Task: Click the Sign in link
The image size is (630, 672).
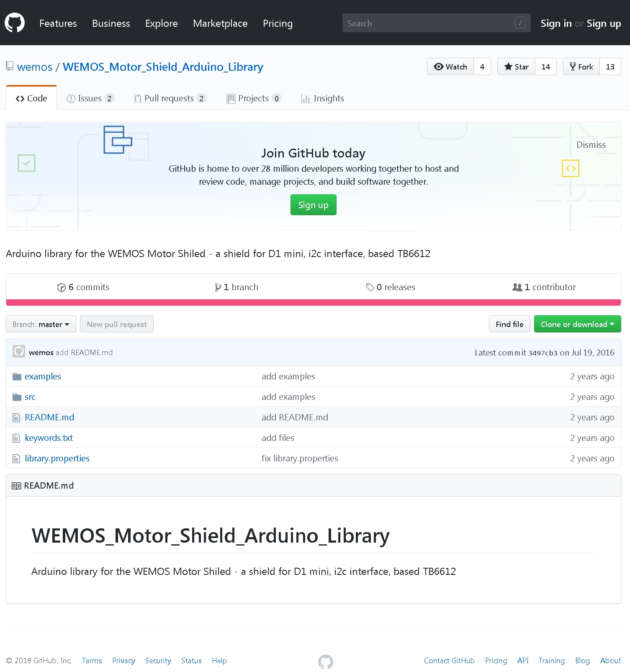Action: pyautogui.click(x=556, y=23)
